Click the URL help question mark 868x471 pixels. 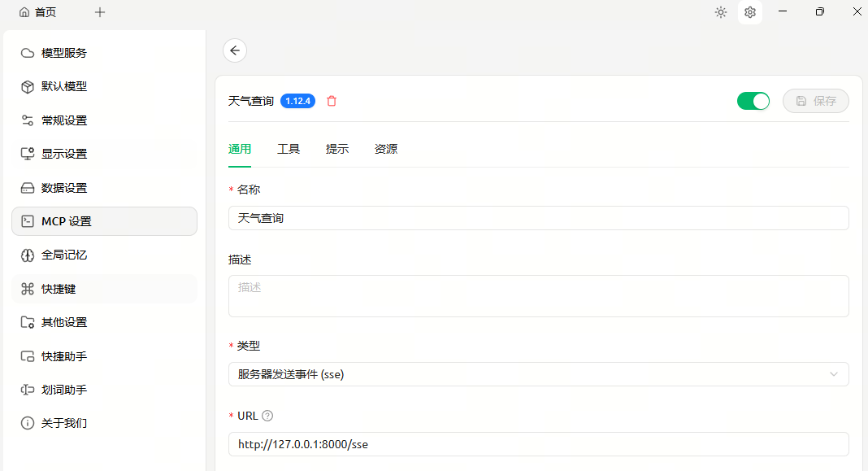tap(267, 415)
